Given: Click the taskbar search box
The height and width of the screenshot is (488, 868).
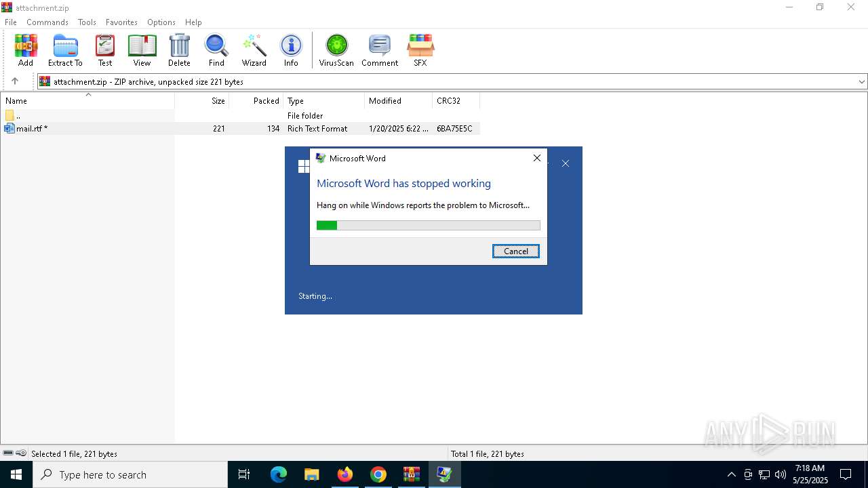Looking at the screenshot, I should pyautogui.click(x=130, y=474).
